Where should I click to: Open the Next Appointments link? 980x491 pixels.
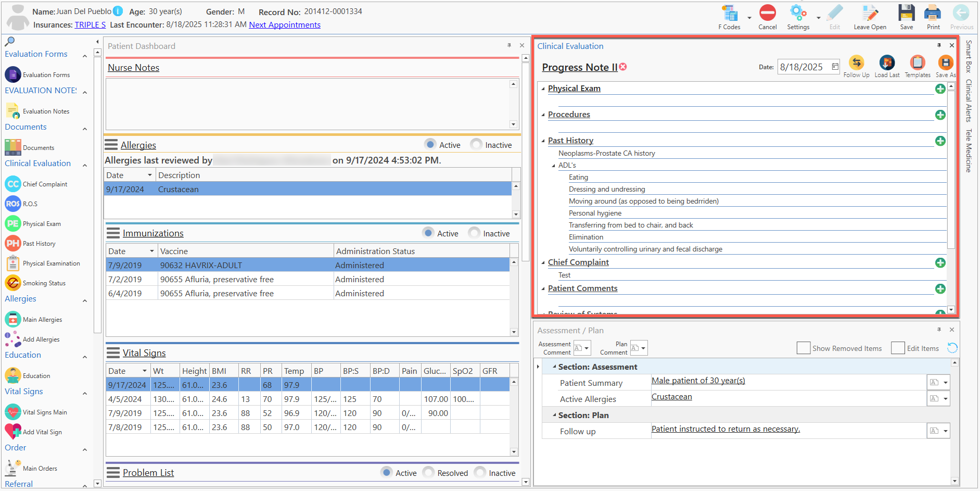tap(285, 25)
